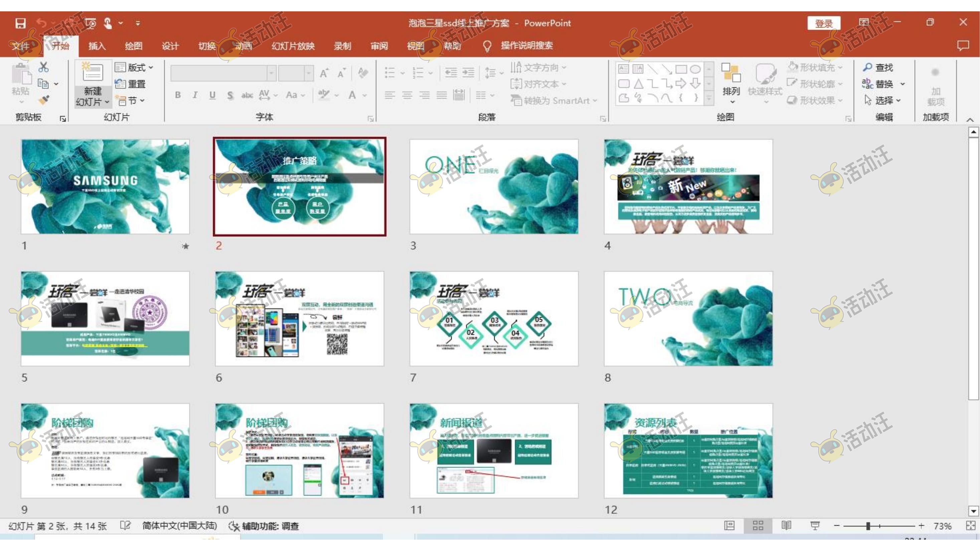The height and width of the screenshot is (551, 980).
Task: Click the zoom out minus button
Action: pyautogui.click(x=837, y=526)
